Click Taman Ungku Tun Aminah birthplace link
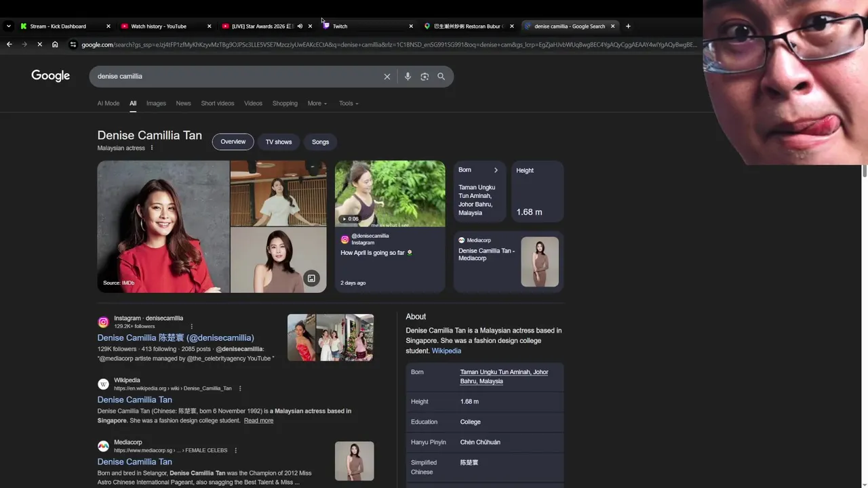The height and width of the screenshot is (488, 868). pos(504,377)
